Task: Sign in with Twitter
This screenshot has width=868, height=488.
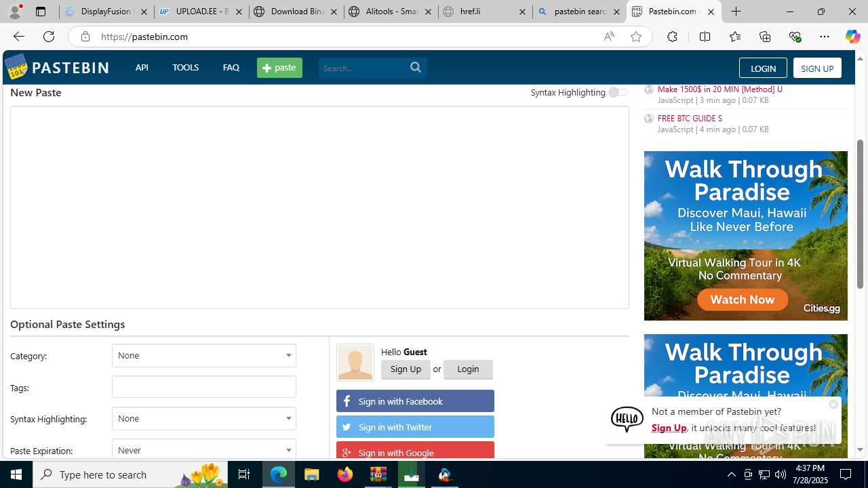Action: tap(415, 427)
